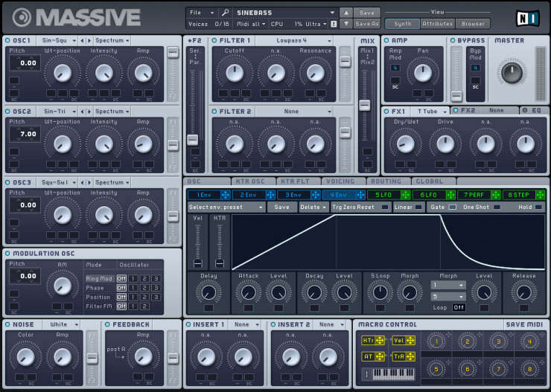Click the AT macro crosshair handle
This screenshot has height=392, width=551.
[x=380, y=356]
